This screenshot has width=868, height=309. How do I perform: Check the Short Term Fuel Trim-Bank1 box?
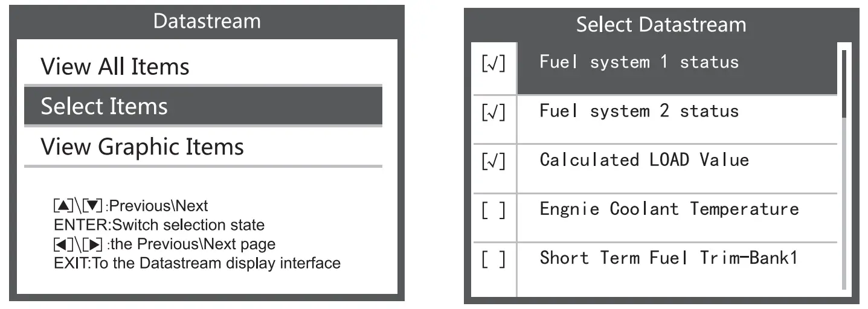point(493,260)
